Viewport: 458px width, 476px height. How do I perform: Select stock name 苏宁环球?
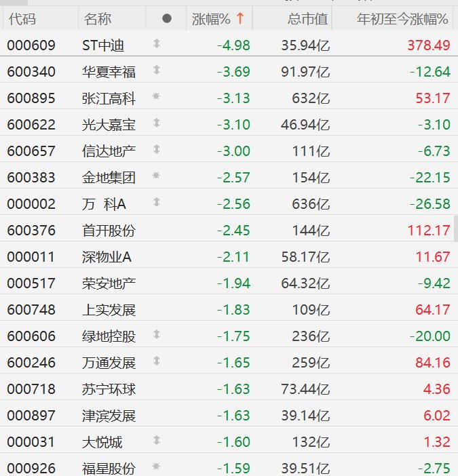109,389
